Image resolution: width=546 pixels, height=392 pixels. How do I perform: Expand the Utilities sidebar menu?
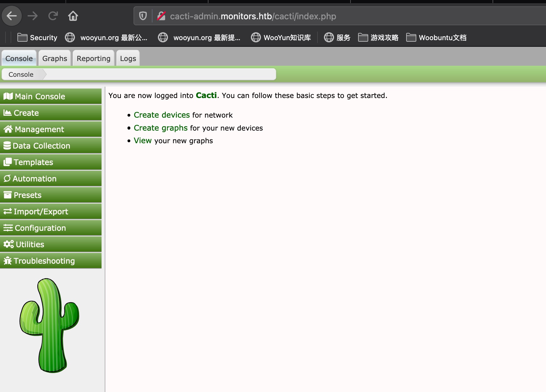pos(51,244)
